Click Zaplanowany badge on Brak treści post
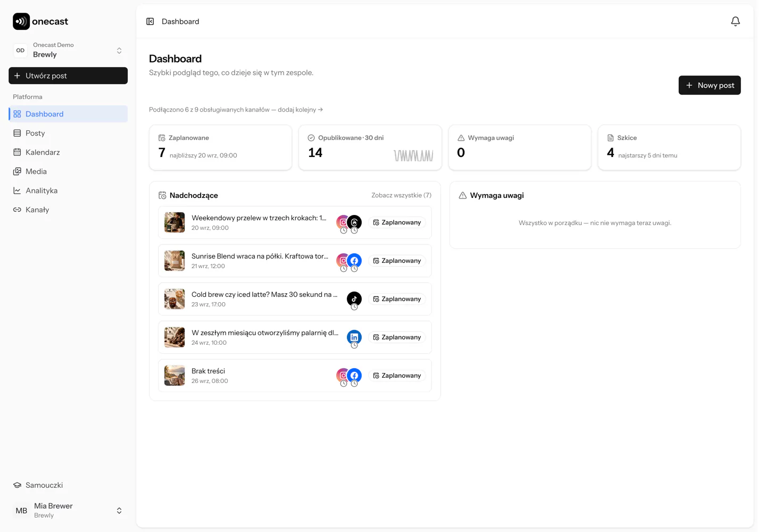 397,376
